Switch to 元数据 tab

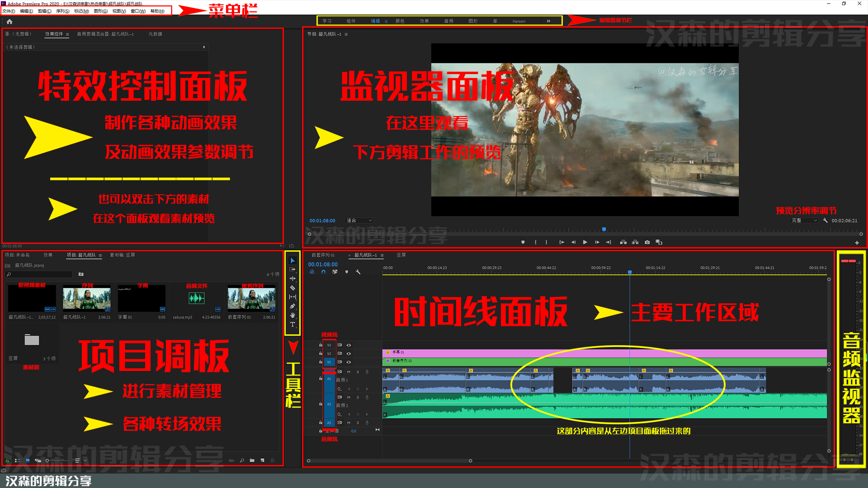pyautogui.click(x=155, y=34)
